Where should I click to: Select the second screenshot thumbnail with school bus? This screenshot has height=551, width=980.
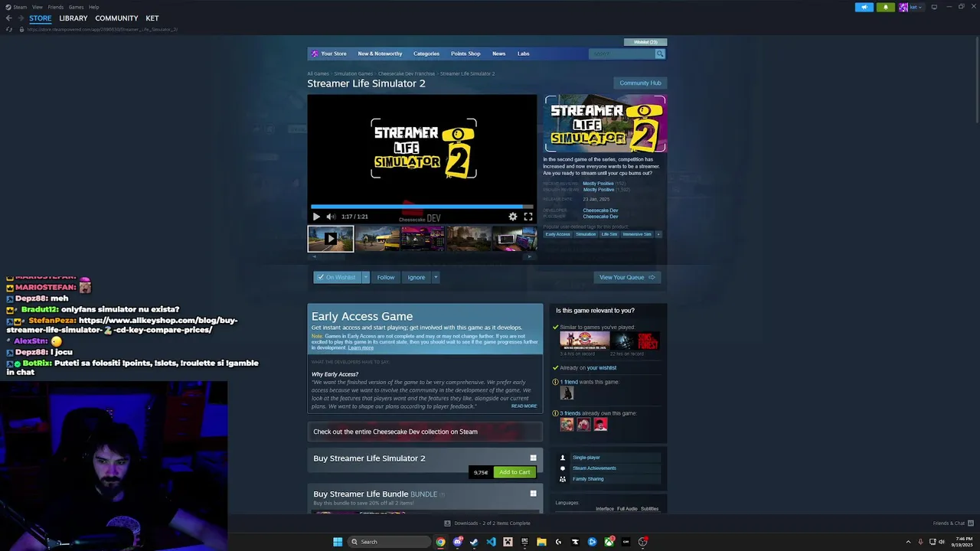tap(377, 239)
